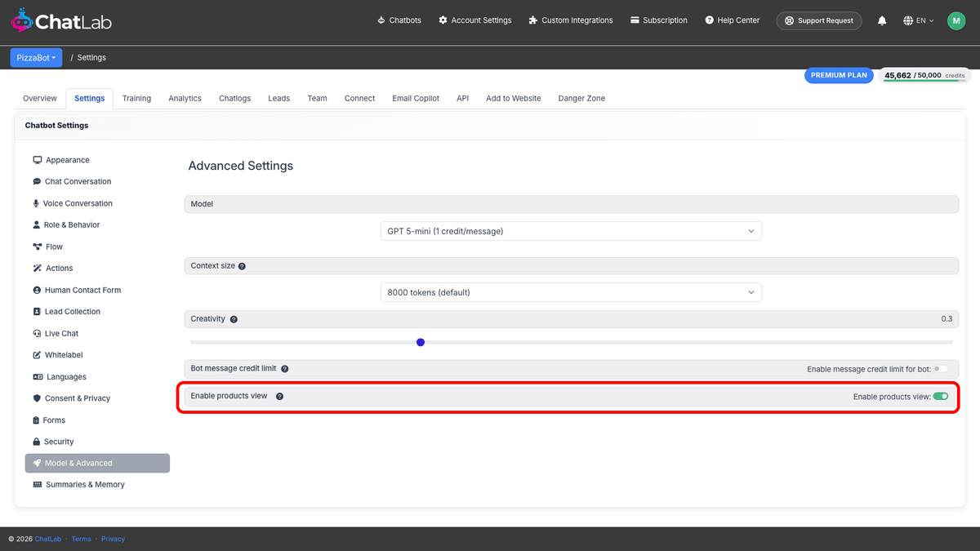Click the Lead Collection contact book icon
The height and width of the screenshot is (551, 980).
point(37,312)
